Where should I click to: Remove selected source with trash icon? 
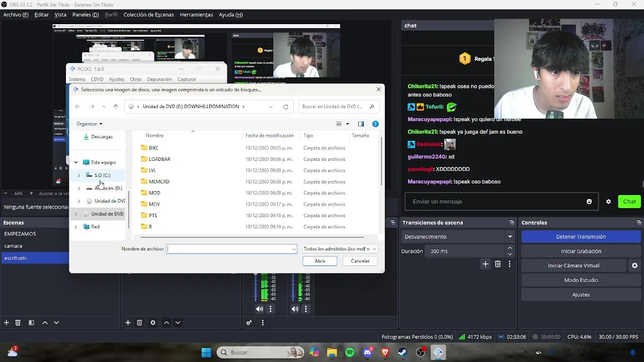click(139, 323)
